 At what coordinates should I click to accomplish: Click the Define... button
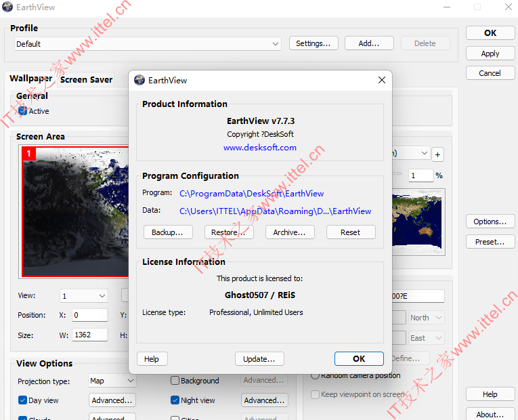pyautogui.click(x=410, y=358)
